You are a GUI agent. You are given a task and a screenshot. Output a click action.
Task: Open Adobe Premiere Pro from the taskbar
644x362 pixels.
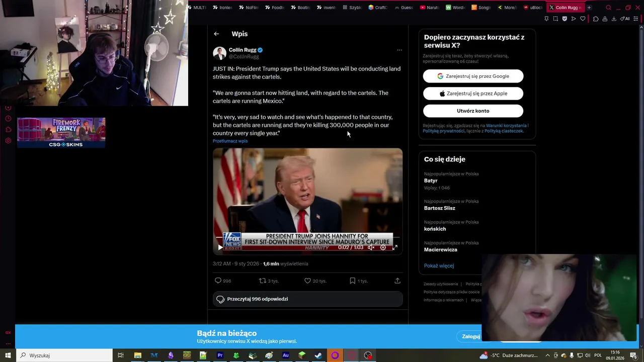220,355
